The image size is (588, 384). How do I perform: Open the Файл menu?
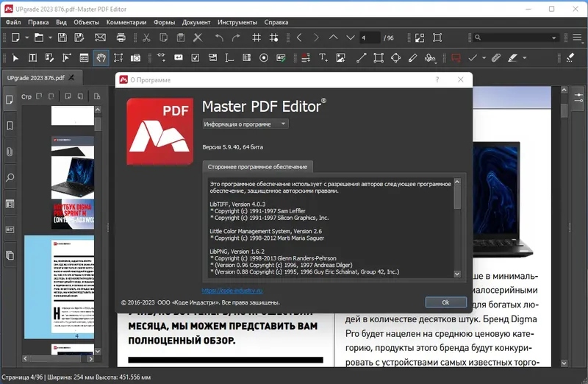click(x=13, y=22)
